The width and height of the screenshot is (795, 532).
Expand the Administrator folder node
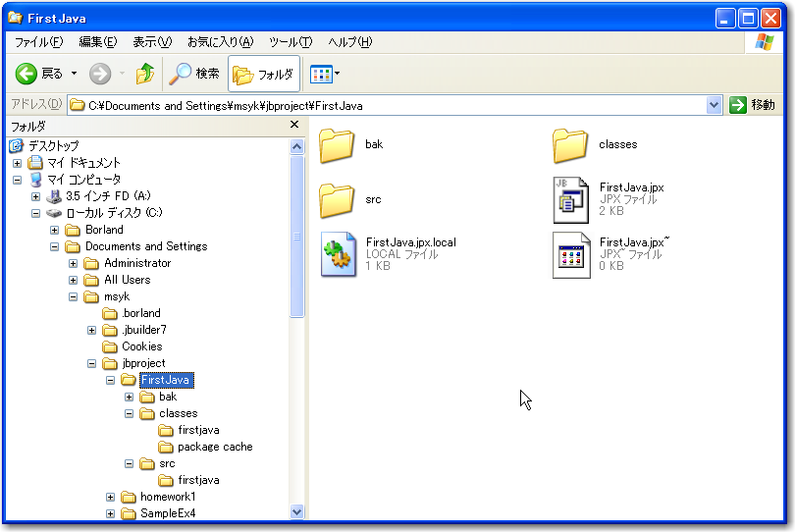(74, 264)
